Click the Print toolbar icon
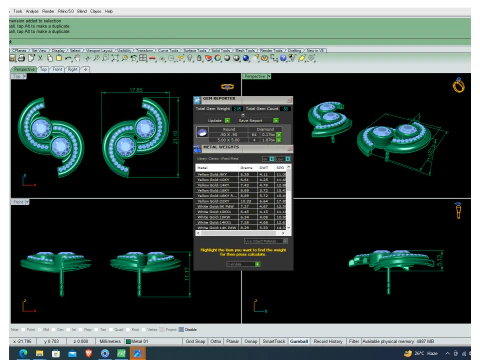 point(21,58)
